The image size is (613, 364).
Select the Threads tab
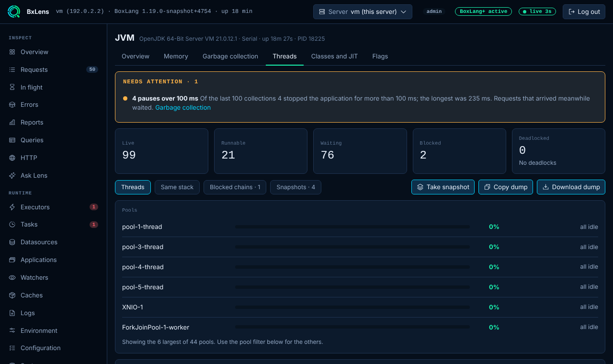click(284, 56)
